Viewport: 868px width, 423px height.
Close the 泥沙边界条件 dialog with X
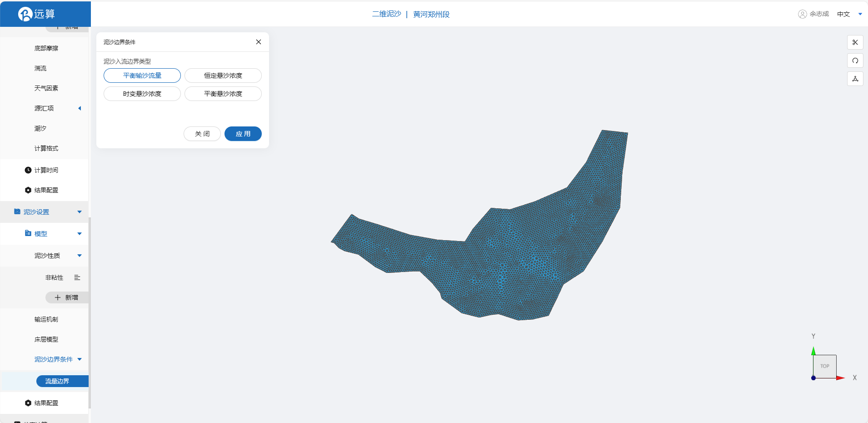click(259, 42)
